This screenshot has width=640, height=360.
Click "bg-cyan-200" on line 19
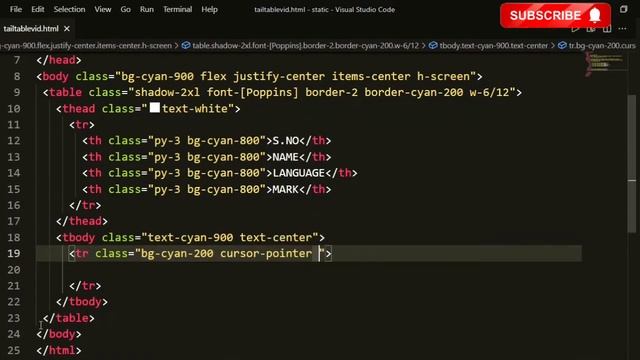(177, 253)
